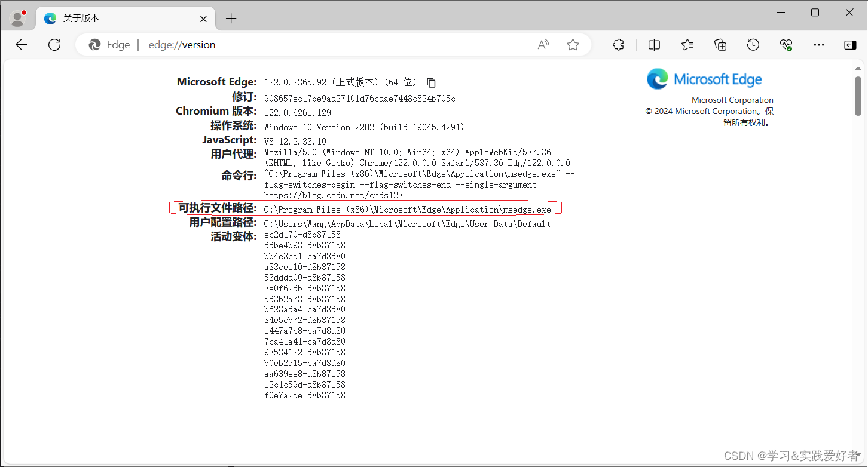Image resolution: width=868 pixels, height=467 pixels.
Task: Click executable path ending msedge.exe
Action: (408, 210)
